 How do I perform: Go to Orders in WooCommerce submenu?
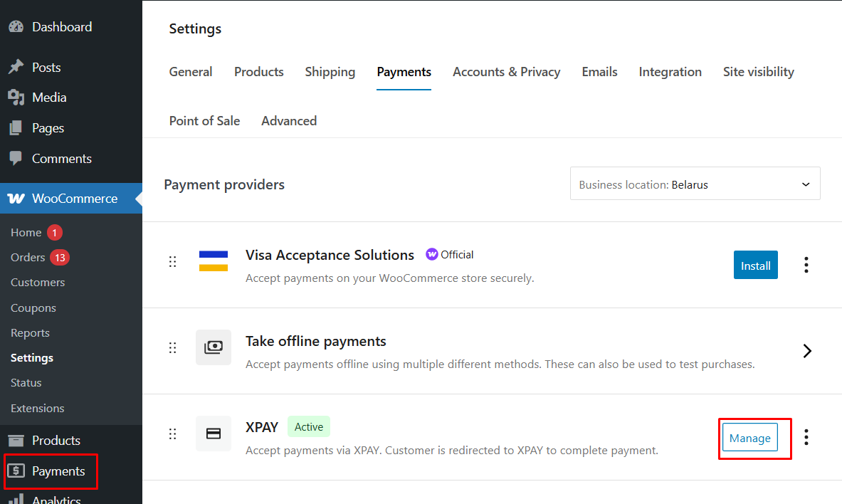[x=28, y=258]
